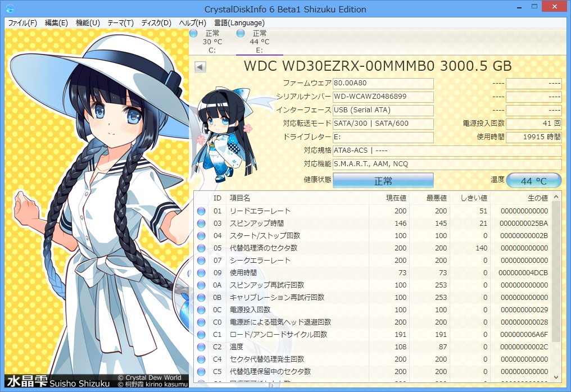Click the 生の値 column header

(x=521, y=198)
